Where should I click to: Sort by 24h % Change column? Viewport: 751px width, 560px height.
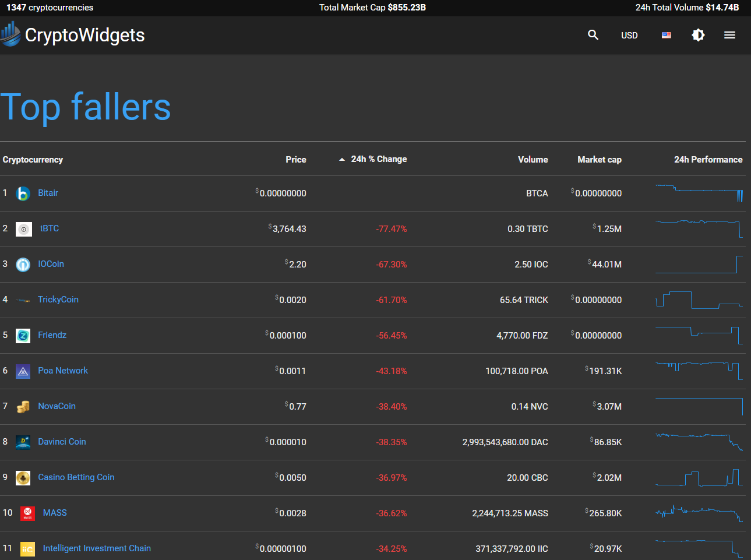coord(379,159)
